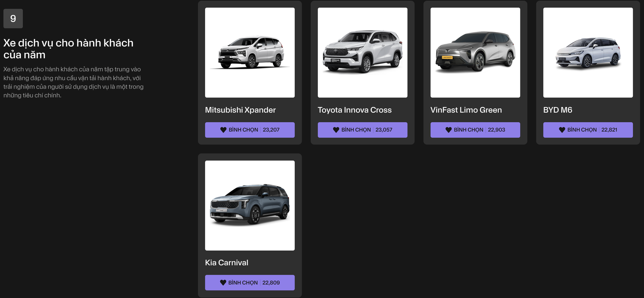The height and width of the screenshot is (298, 644).
Task: Vote for Toyota Innova Cross
Action: click(363, 130)
